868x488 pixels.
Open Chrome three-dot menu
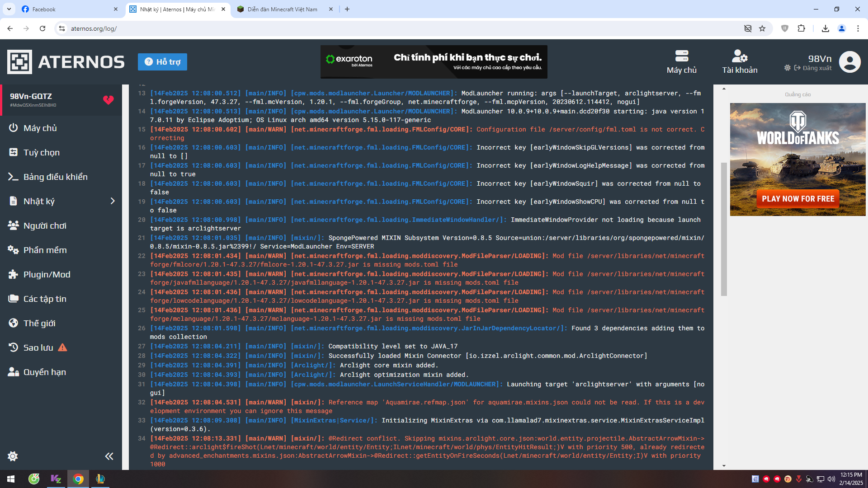858,28
